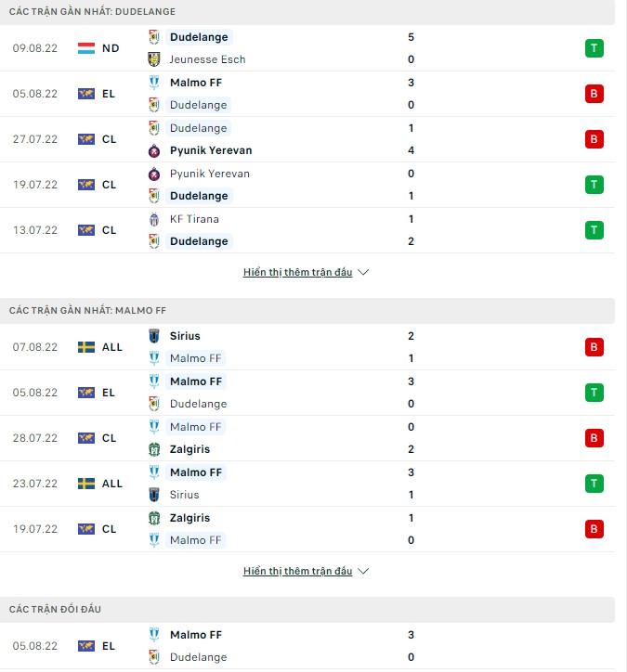The image size is (627, 672).
Task: Click the green T badge for 09.08.22 match
Action: click(594, 47)
